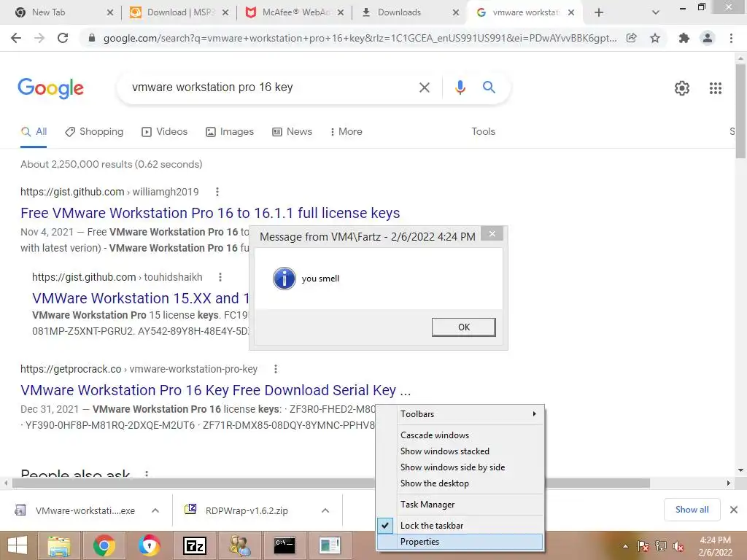747x560 pixels.
Task: Click the padlock site info icon
Action: [92, 38]
